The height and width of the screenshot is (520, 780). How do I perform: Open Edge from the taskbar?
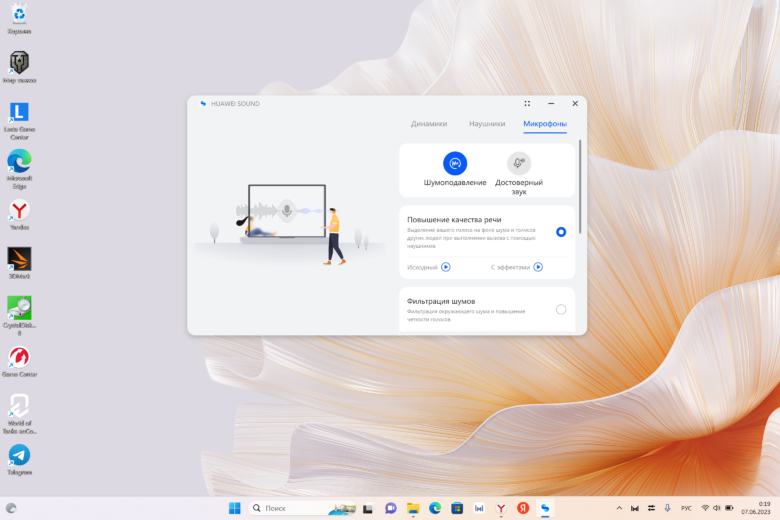435,508
